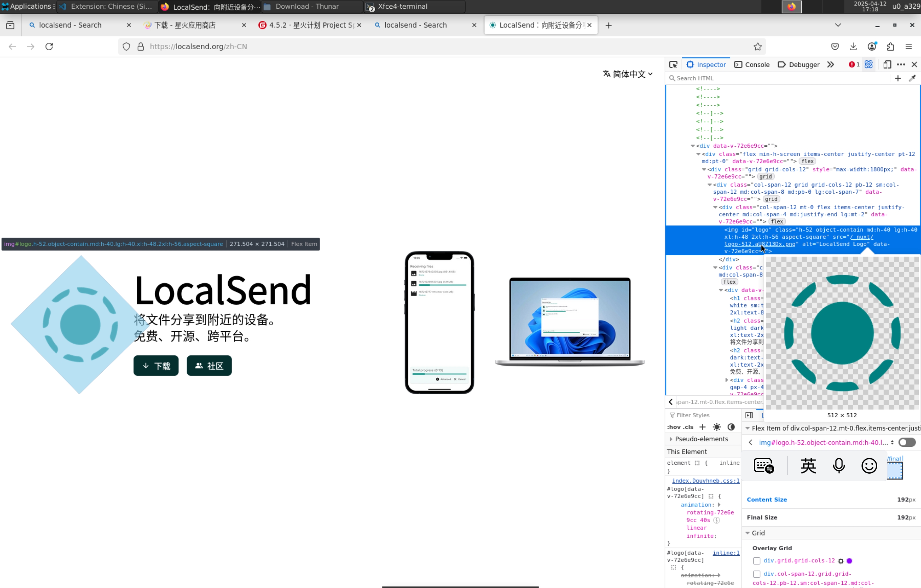Click the purple grid color swatch

(x=849, y=561)
